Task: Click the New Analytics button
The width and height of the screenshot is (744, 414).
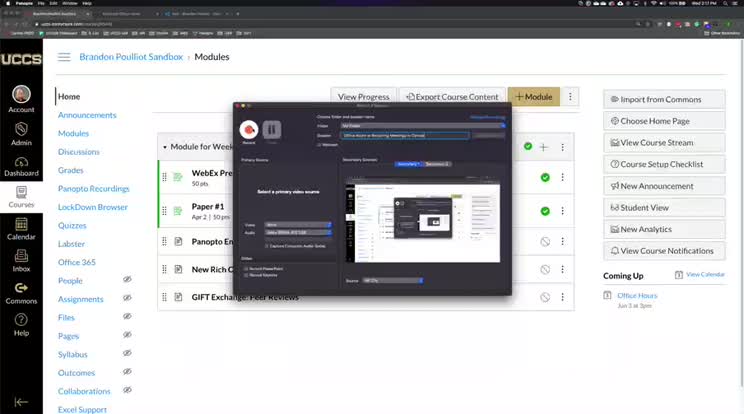Action: pyautogui.click(x=664, y=230)
